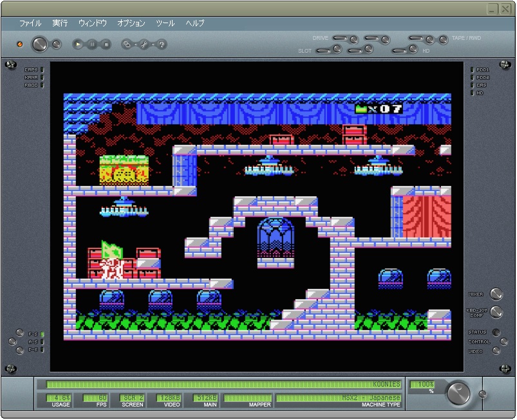Click inside the emulated game screen
517x420 pixels.
257,217
